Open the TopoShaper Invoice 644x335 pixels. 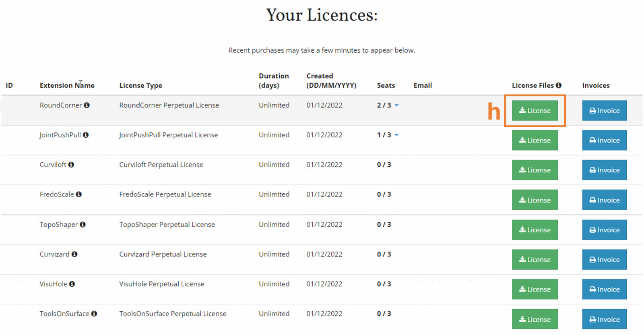coord(604,230)
